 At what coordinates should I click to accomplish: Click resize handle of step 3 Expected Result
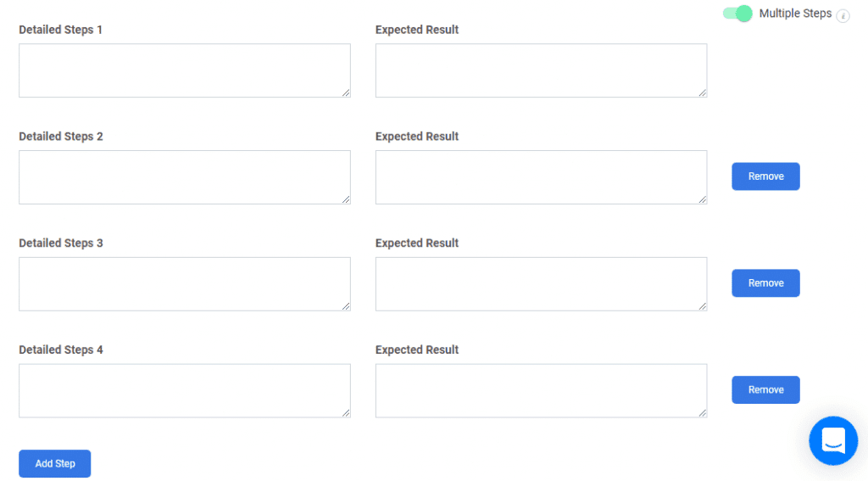[x=703, y=306]
